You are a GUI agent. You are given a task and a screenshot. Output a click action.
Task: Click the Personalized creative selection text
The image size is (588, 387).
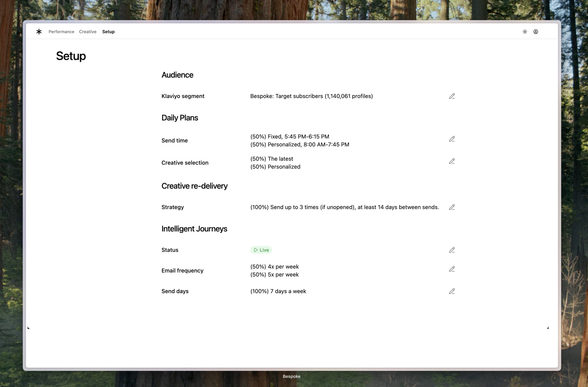pyautogui.click(x=275, y=167)
